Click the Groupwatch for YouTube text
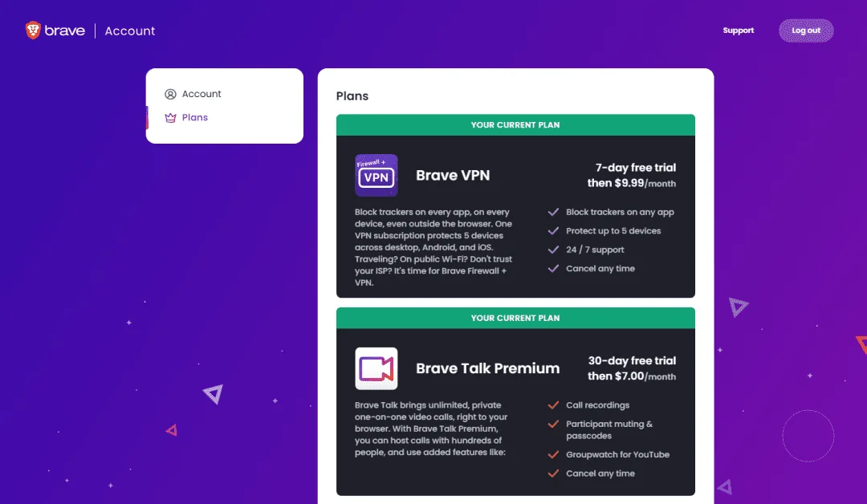 [617, 455]
